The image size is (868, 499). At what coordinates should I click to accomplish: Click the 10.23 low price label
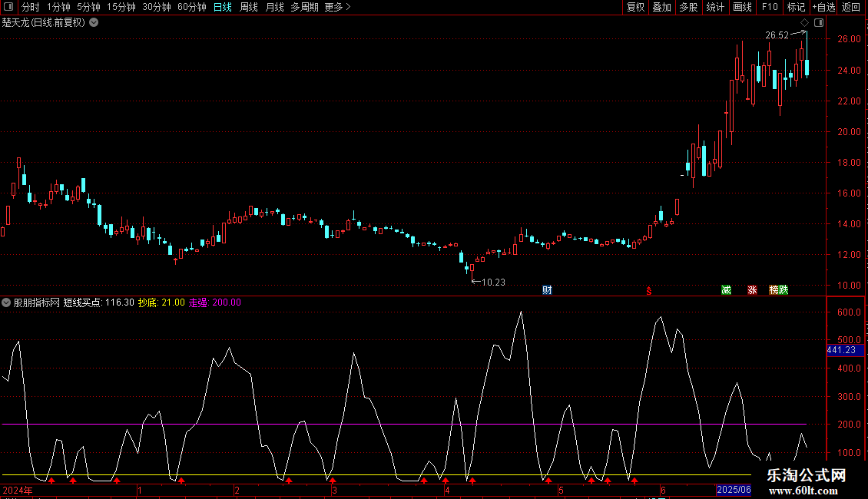click(493, 283)
